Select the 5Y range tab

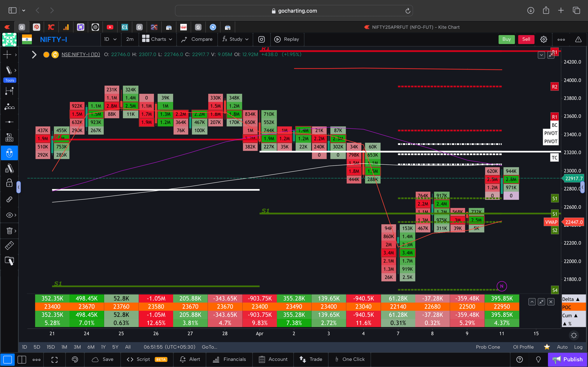115,347
